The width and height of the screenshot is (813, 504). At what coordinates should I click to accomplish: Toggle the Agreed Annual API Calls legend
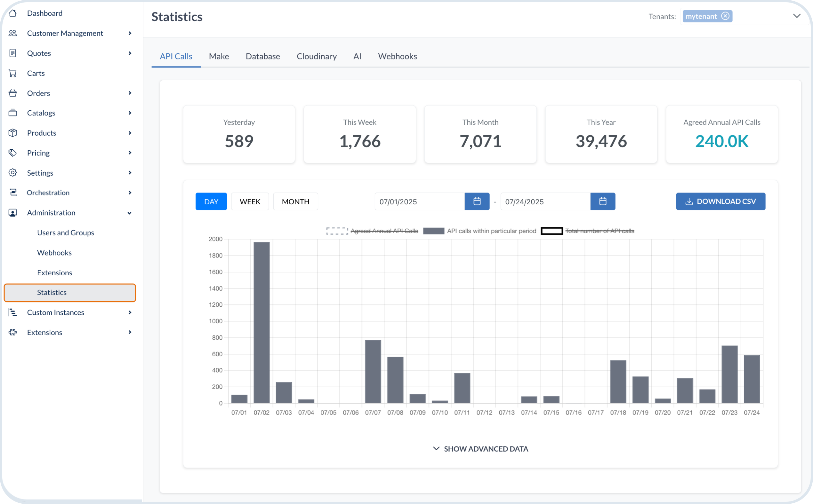pos(372,231)
